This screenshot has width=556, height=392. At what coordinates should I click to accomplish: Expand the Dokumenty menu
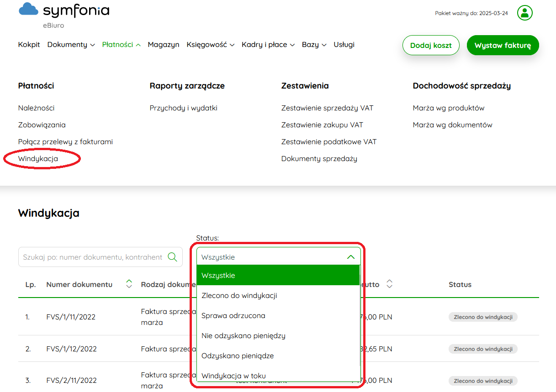pos(71,45)
